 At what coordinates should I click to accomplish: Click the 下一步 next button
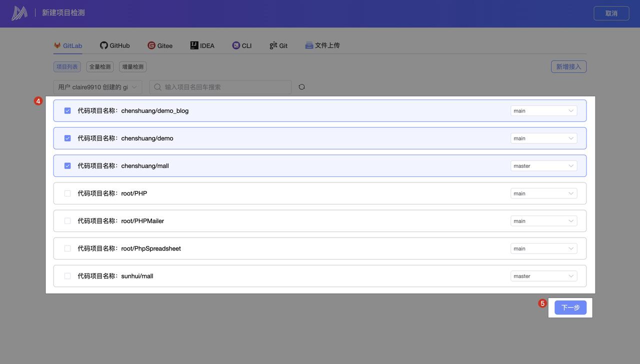(x=570, y=307)
